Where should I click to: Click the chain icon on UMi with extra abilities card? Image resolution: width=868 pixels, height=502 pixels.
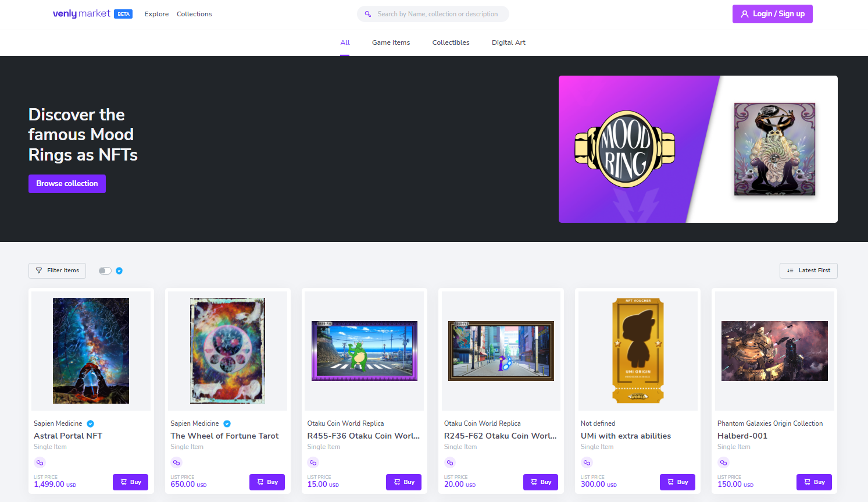point(587,462)
